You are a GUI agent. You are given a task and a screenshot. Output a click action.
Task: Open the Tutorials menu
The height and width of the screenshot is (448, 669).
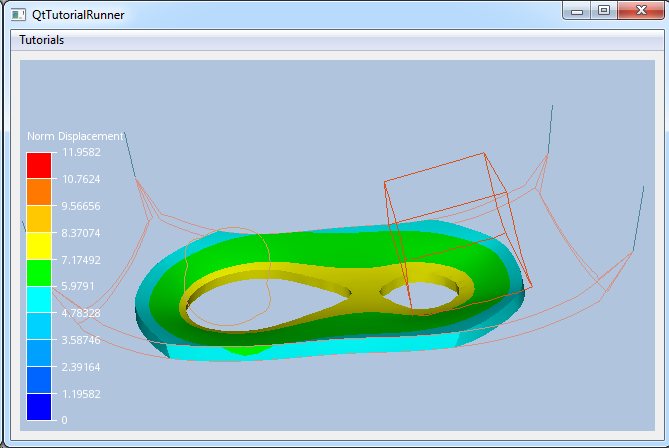(42, 40)
